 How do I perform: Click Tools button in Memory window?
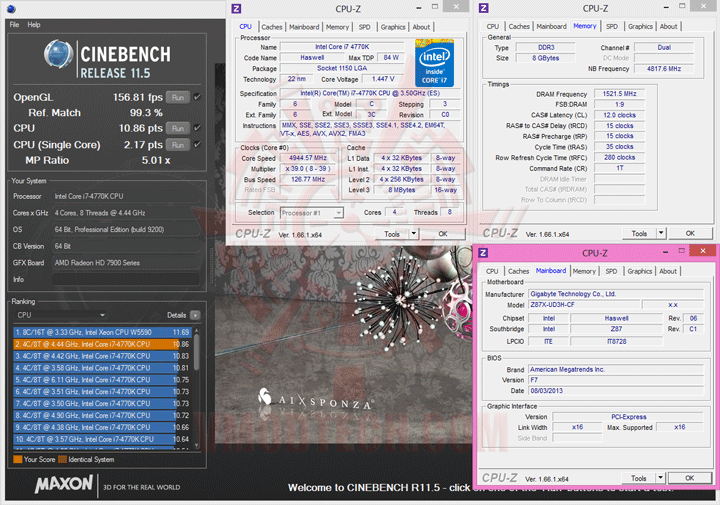pos(639,234)
